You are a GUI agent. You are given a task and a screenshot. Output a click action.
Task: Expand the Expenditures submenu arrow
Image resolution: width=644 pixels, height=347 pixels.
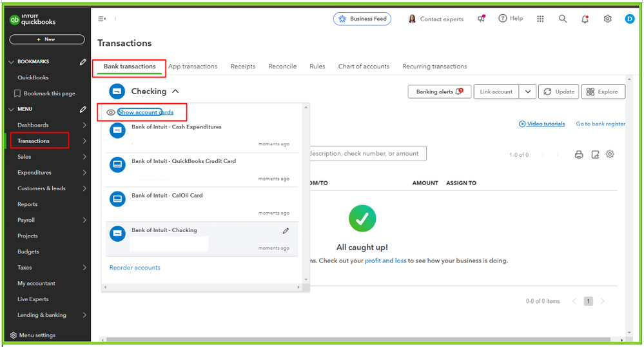pyautogui.click(x=84, y=173)
